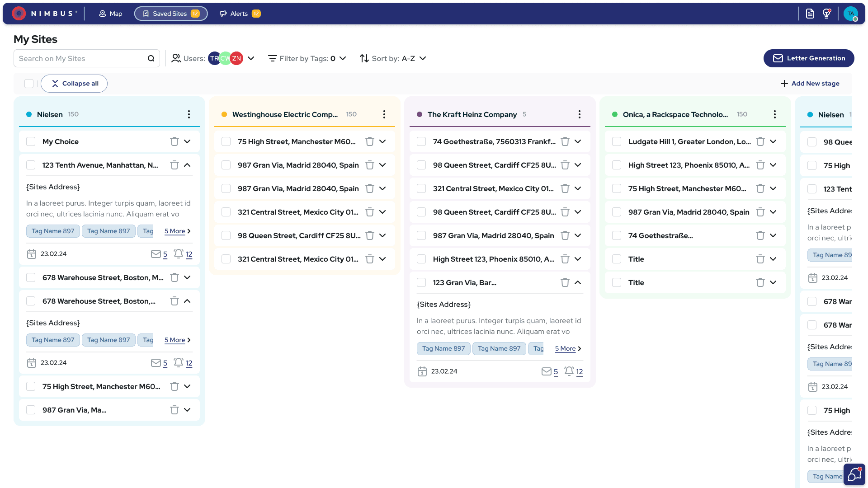Click Add New stage
868x488 pixels.
pos(810,84)
